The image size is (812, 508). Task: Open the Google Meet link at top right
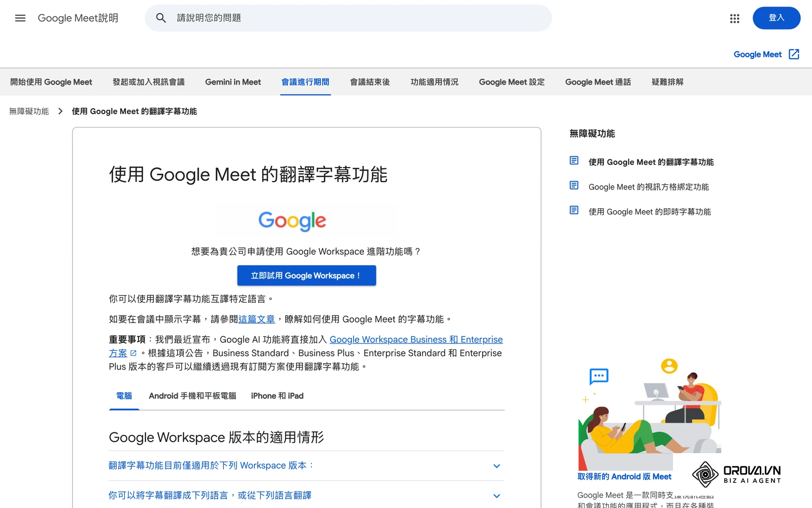[757, 54]
